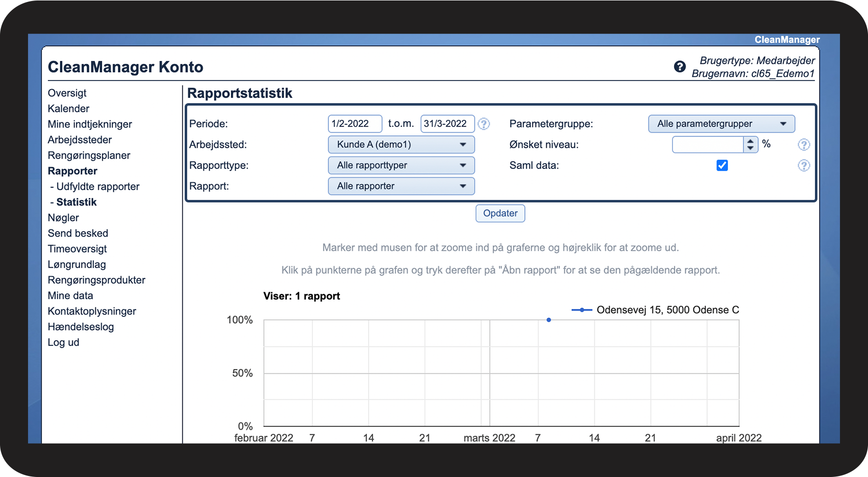Open Udfyldte rapporter submenu item

tap(98, 187)
